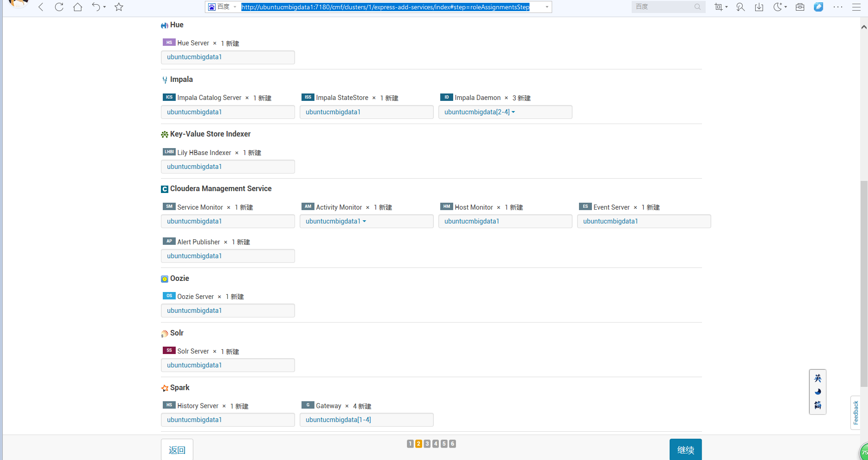Image resolution: width=868 pixels, height=460 pixels.
Task: Click the Spark Gateway role label
Action: (329, 406)
